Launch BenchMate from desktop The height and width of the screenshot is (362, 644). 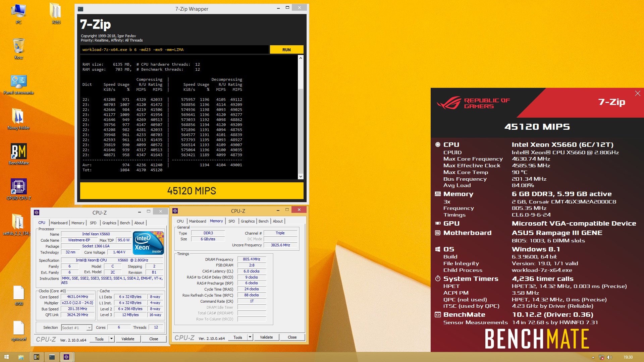tap(18, 154)
